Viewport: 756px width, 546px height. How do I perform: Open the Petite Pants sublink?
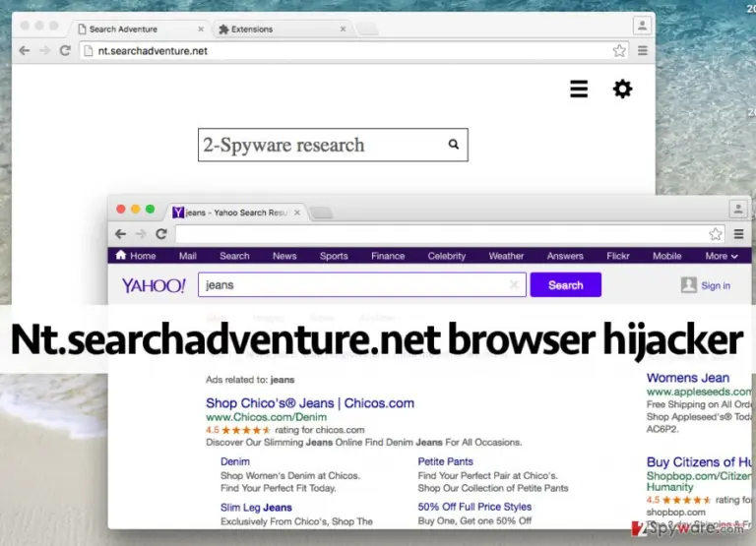pyautogui.click(x=445, y=461)
